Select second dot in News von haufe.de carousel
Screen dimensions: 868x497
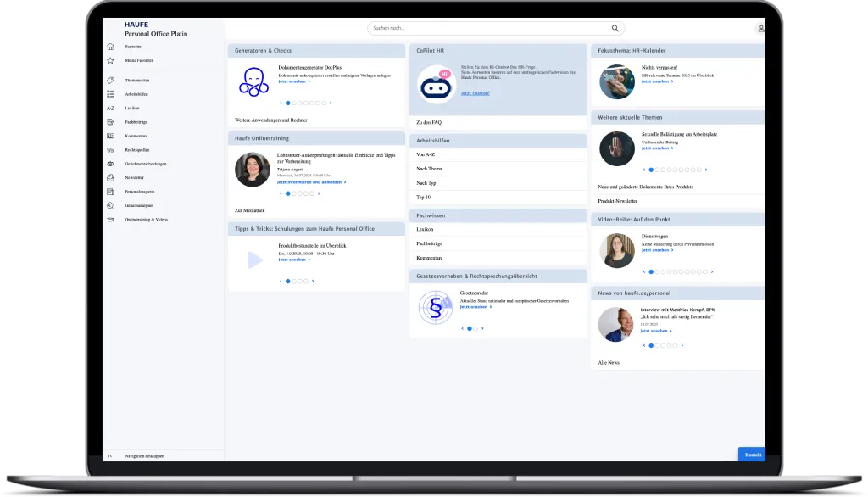[657, 346]
